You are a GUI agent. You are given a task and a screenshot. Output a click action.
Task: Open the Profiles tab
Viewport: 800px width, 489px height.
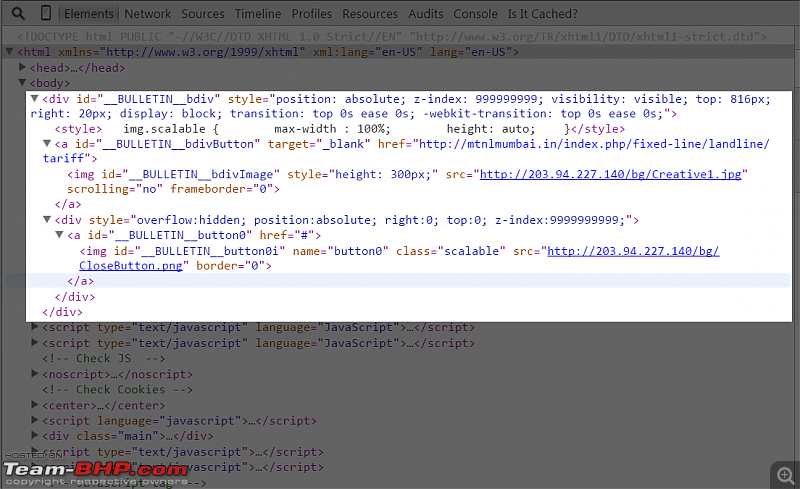coord(312,14)
